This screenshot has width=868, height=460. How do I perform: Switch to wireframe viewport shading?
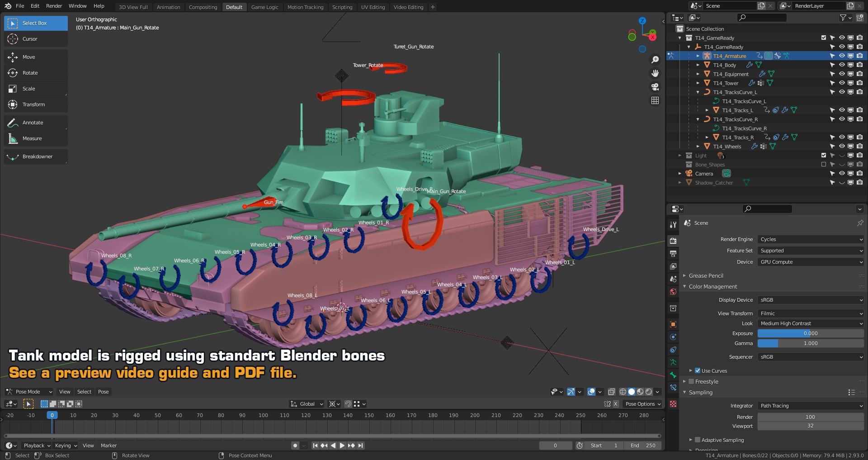[x=623, y=392]
